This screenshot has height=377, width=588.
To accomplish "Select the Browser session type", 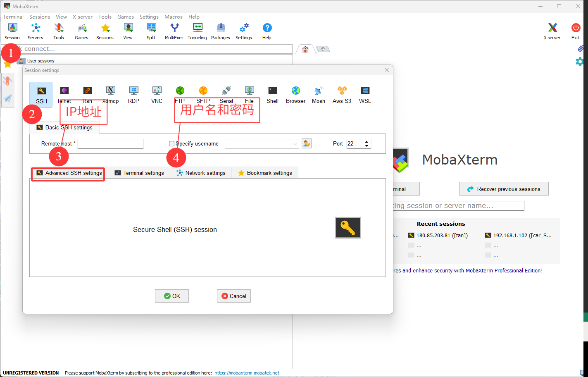I will point(295,95).
